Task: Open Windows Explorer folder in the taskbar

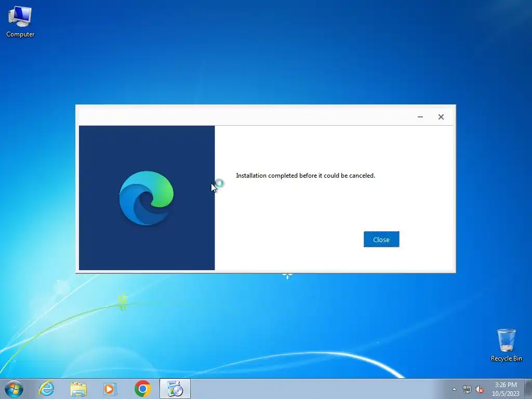Action: [x=78, y=389]
